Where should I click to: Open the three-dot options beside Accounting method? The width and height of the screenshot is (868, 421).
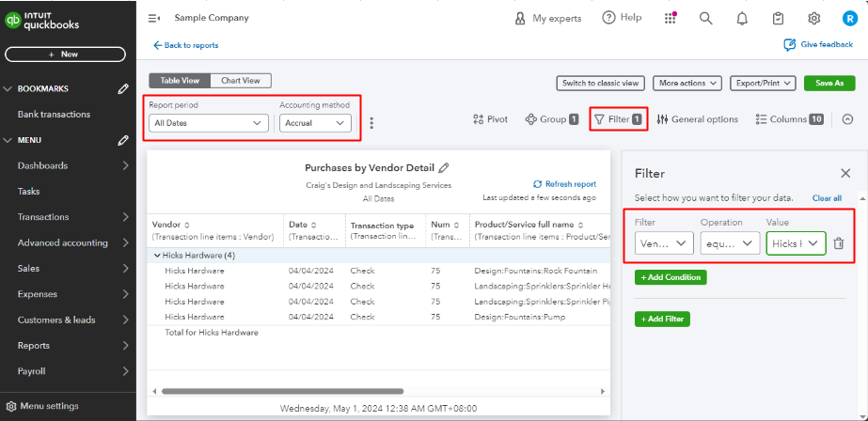[371, 123]
